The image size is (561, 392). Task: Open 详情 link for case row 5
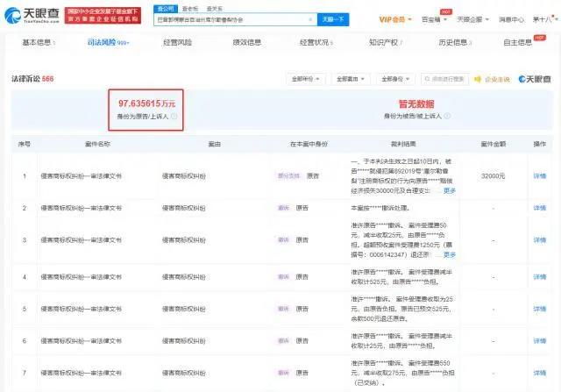point(540,309)
